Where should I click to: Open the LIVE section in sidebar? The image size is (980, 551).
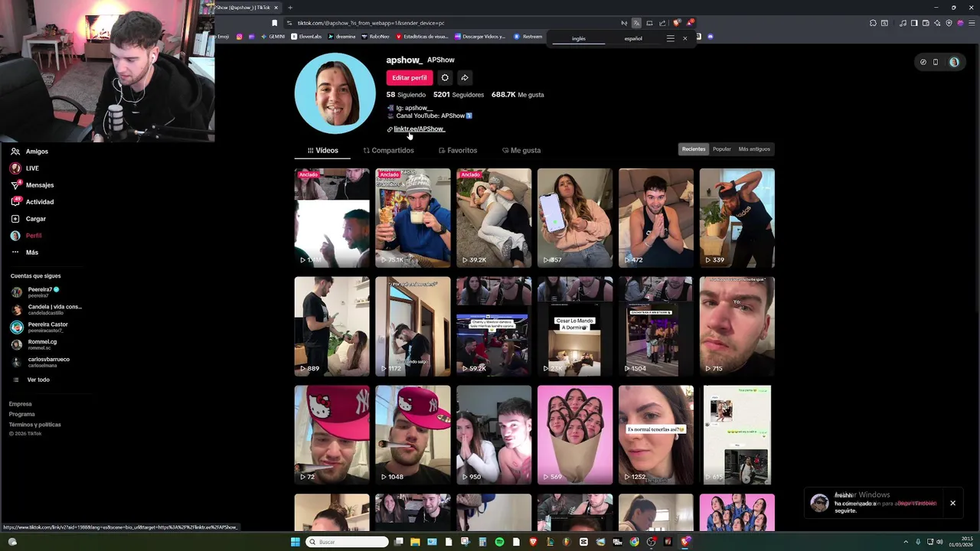point(24,168)
